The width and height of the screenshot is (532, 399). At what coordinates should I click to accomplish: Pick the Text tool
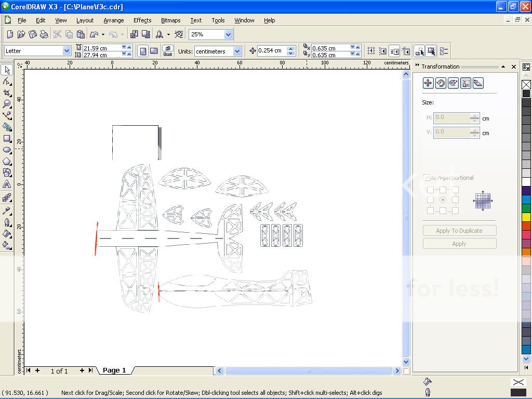point(7,184)
